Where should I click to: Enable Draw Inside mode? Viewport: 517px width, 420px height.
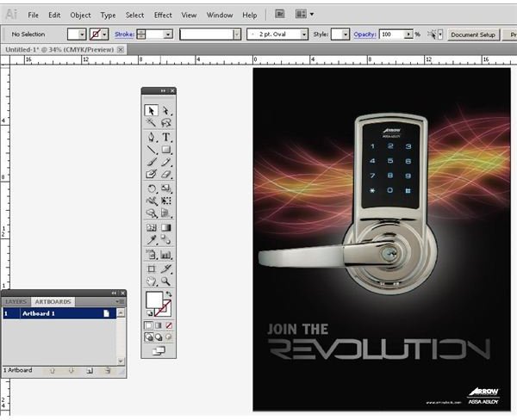[169, 337]
